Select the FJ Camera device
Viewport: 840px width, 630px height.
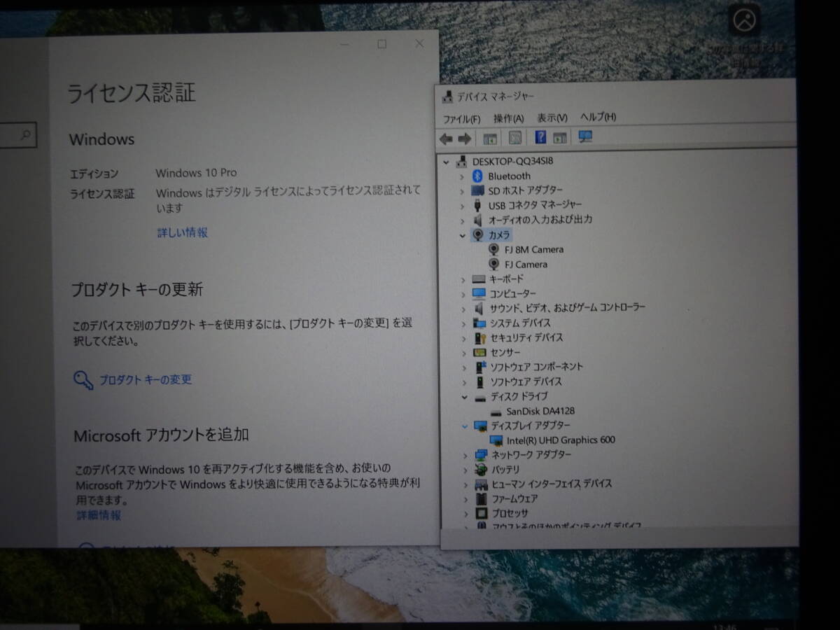526,265
